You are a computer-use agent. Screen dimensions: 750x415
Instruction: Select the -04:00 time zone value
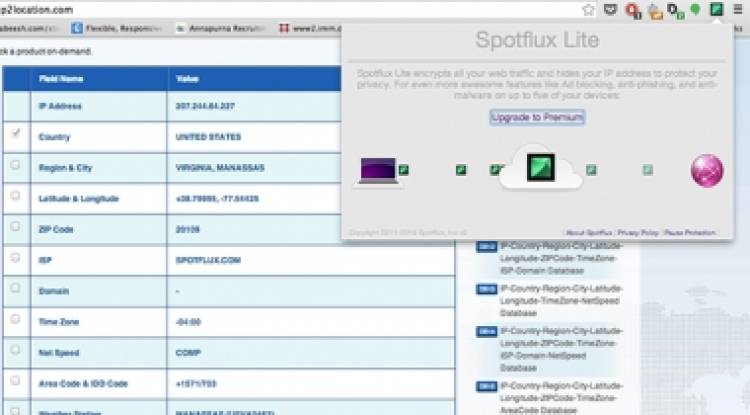click(188, 322)
